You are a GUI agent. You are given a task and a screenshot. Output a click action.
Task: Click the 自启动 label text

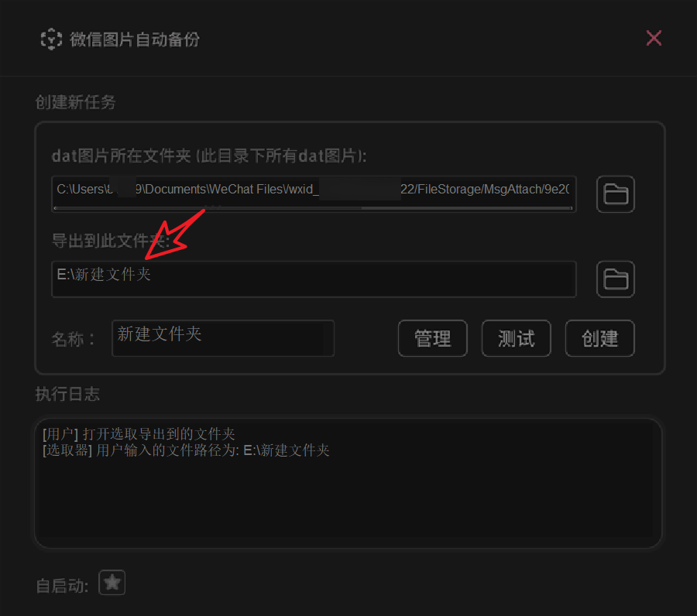pyautogui.click(x=62, y=586)
